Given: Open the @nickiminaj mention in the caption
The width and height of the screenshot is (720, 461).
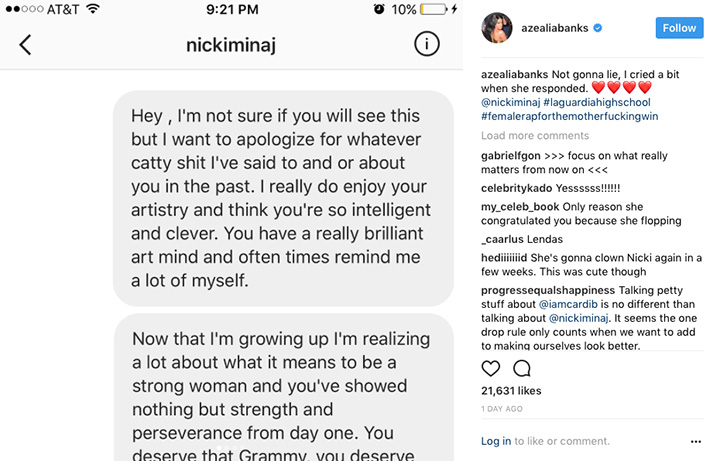Looking at the screenshot, I should pyautogui.click(x=514, y=102).
